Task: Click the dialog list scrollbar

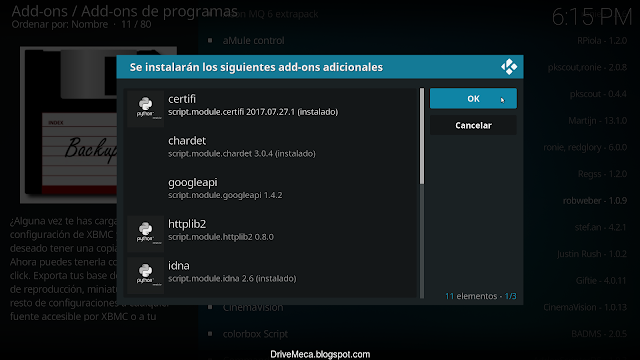Action: tap(422, 193)
